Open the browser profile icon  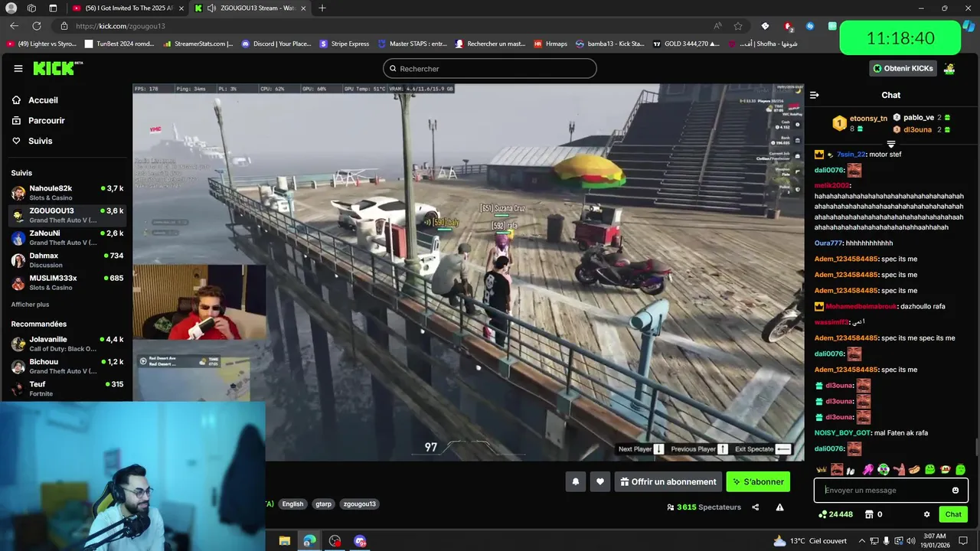pyautogui.click(x=11, y=8)
